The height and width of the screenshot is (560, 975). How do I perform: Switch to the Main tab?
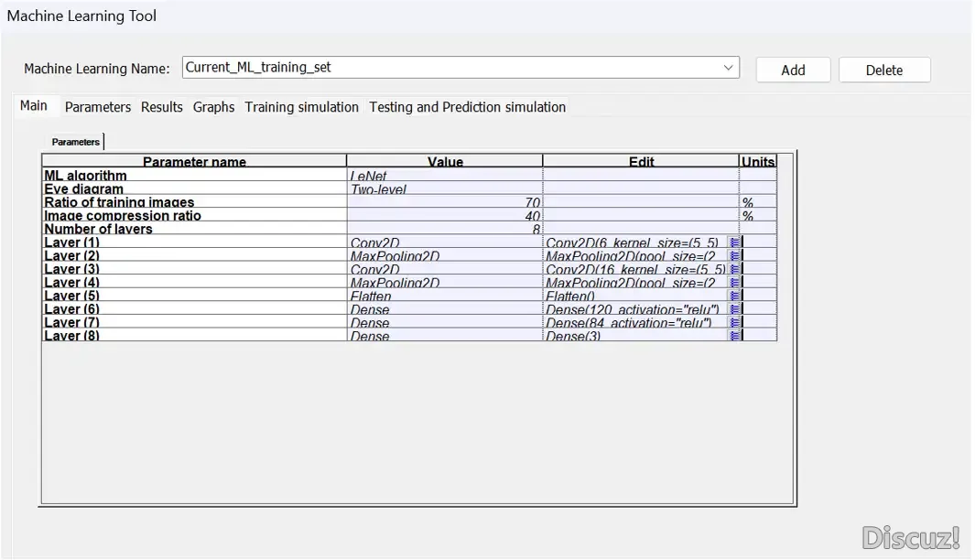[x=34, y=105]
